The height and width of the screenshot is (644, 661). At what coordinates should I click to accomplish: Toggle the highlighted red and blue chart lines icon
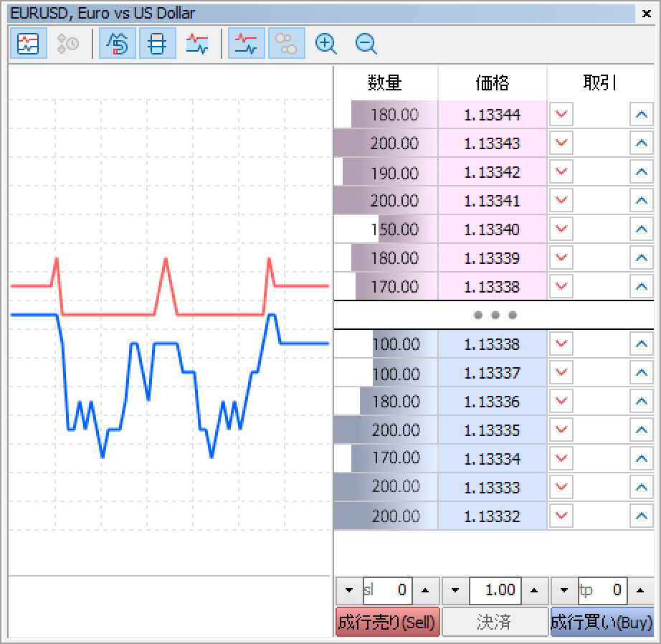point(247,44)
